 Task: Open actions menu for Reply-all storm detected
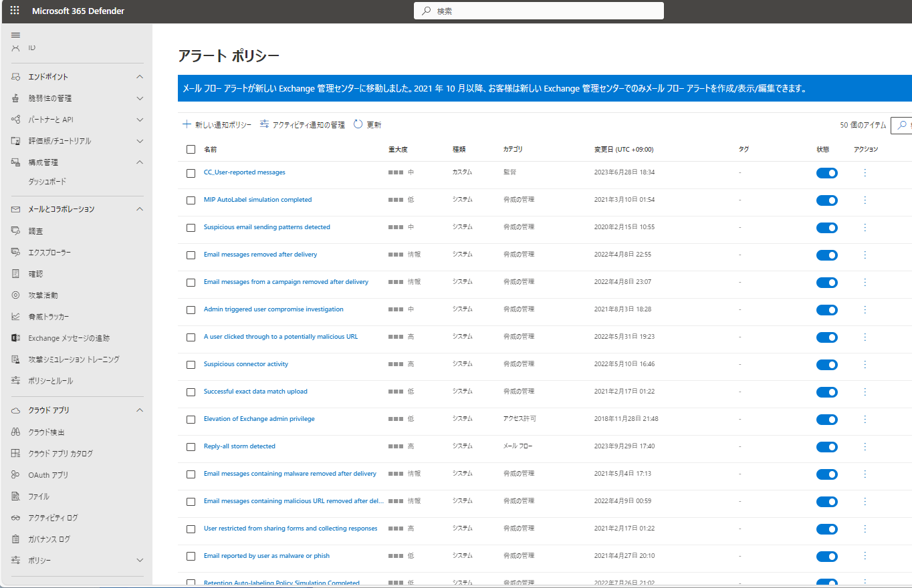(865, 446)
